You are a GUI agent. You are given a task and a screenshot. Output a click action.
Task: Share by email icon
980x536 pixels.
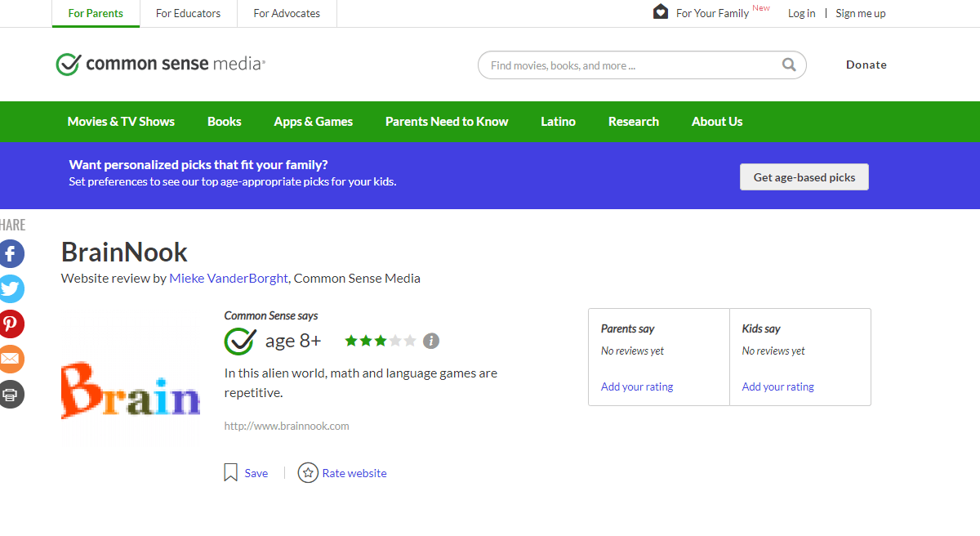11,360
